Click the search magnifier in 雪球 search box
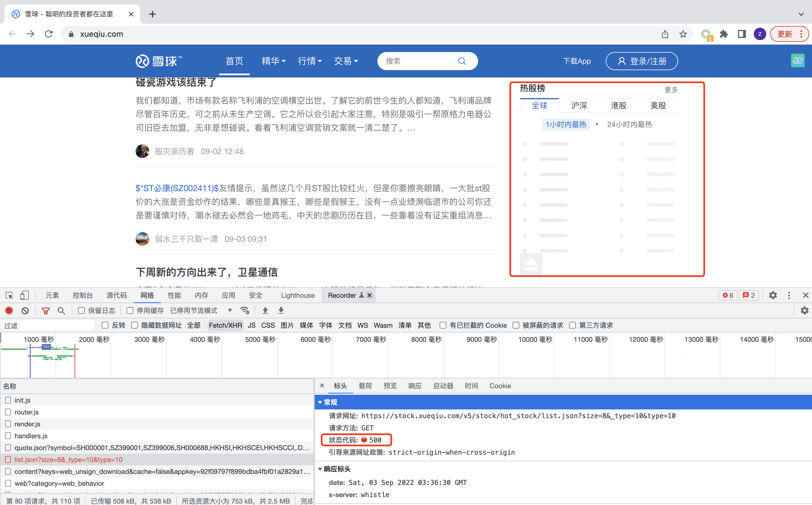The width and height of the screenshot is (812, 505). tap(462, 61)
